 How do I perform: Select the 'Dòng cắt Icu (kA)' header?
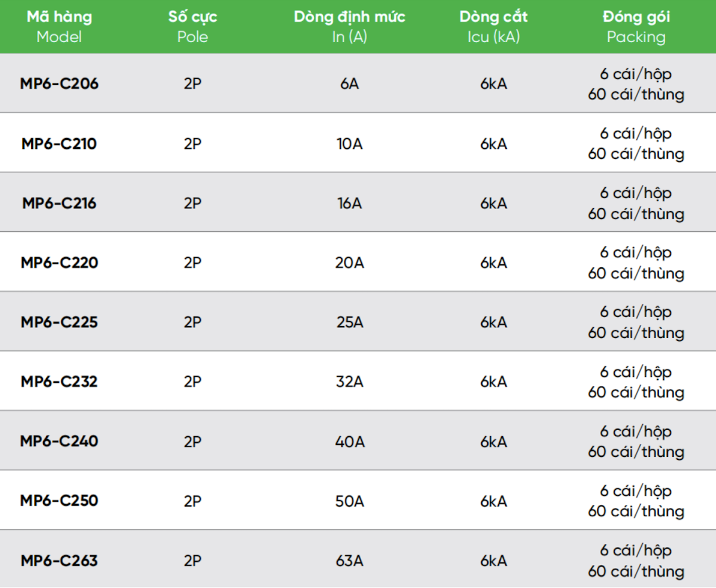pyautogui.click(x=493, y=27)
